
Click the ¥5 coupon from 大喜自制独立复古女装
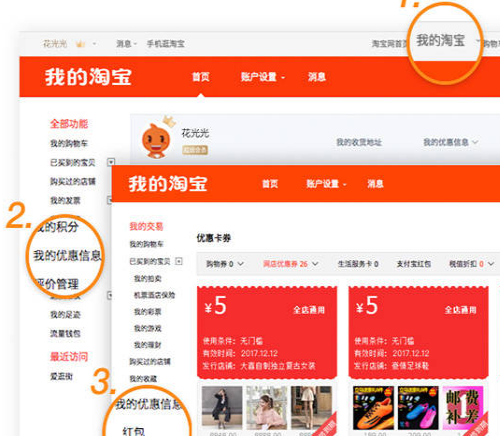(x=267, y=333)
